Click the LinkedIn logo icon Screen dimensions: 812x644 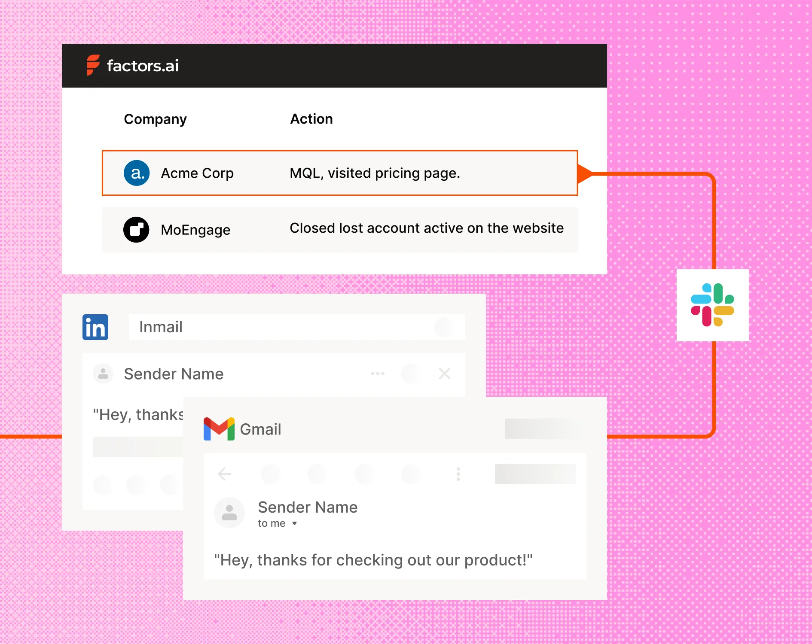tap(95, 327)
